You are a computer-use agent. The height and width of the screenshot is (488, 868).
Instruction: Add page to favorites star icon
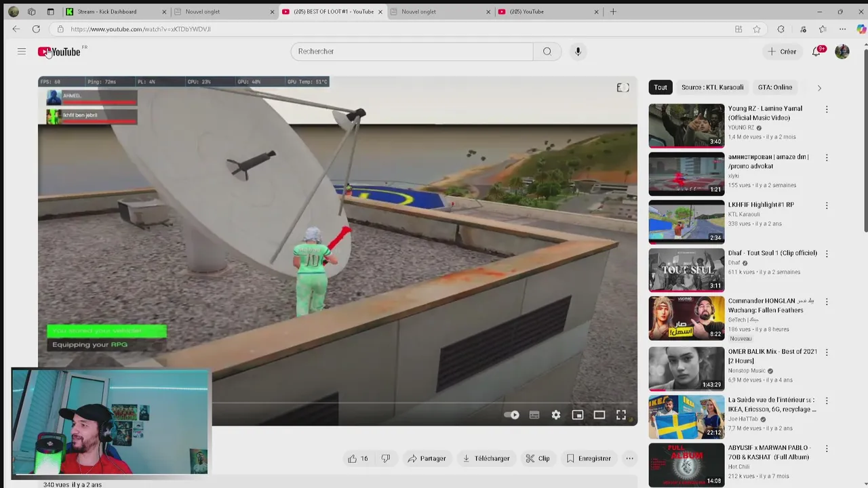[757, 29]
